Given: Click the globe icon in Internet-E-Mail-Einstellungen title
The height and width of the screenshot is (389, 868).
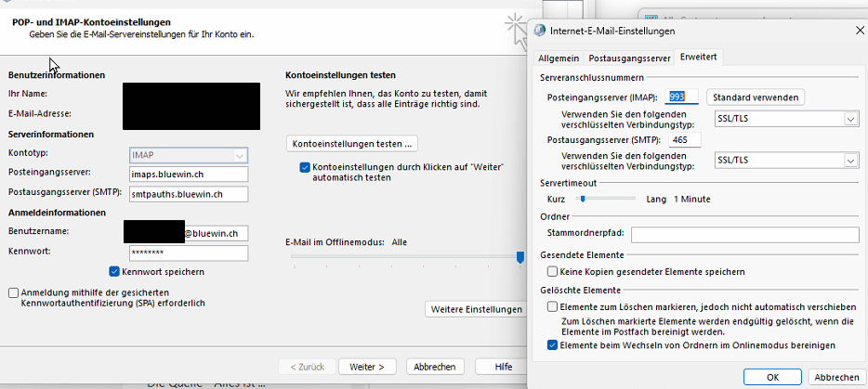Looking at the screenshot, I should [x=539, y=31].
